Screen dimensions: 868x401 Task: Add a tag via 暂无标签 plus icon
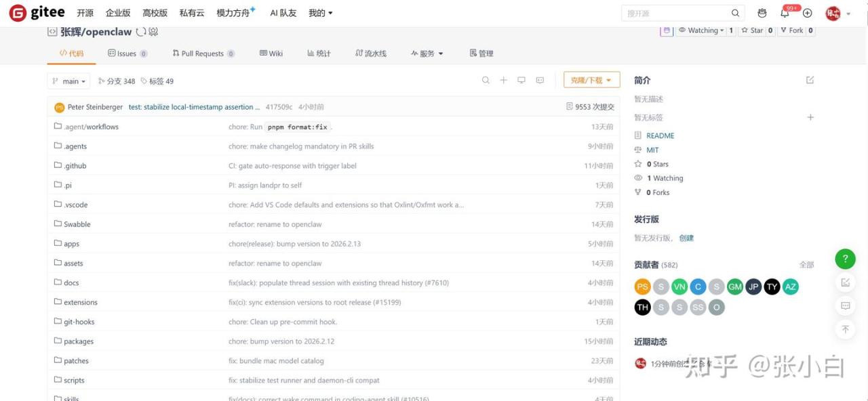(810, 117)
